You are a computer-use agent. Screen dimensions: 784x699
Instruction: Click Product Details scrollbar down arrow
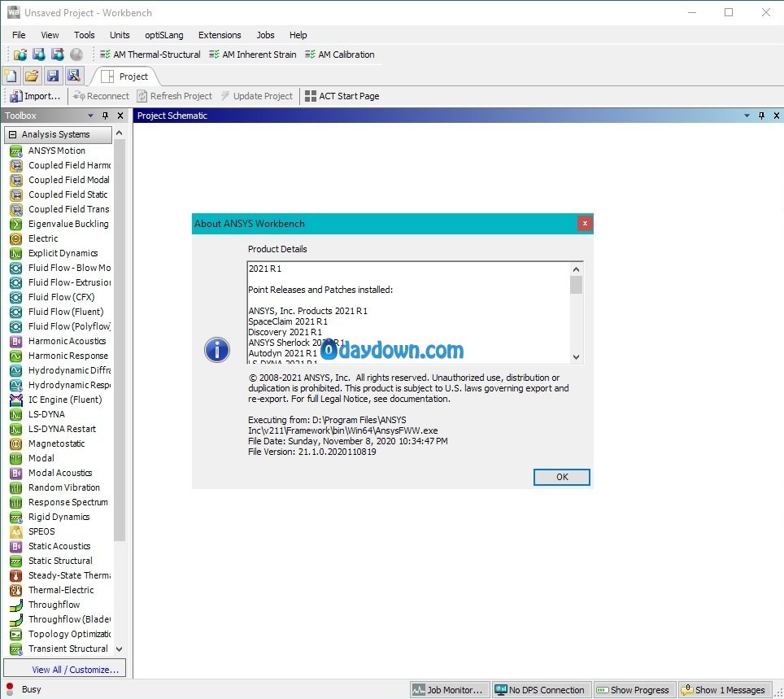(x=576, y=357)
